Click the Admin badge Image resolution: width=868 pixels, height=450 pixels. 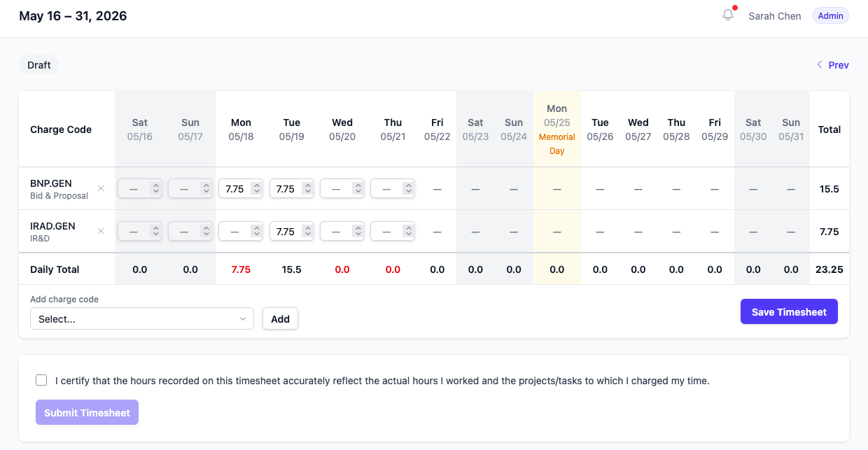(x=831, y=15)
